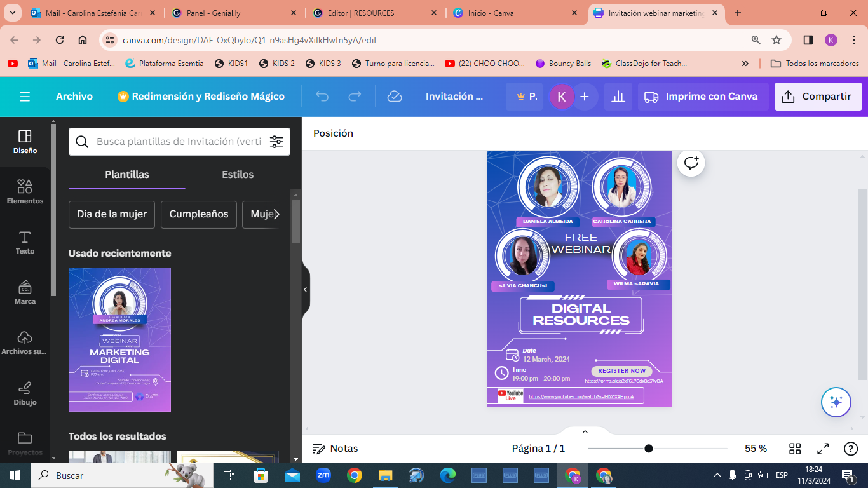Open design insights with the chart icon
The image size is (868, 488).
point(618,96)
